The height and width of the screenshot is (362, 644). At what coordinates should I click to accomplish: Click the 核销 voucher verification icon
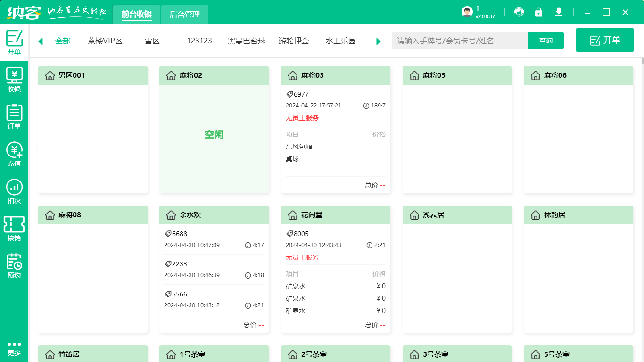click(x=14, y=229)
